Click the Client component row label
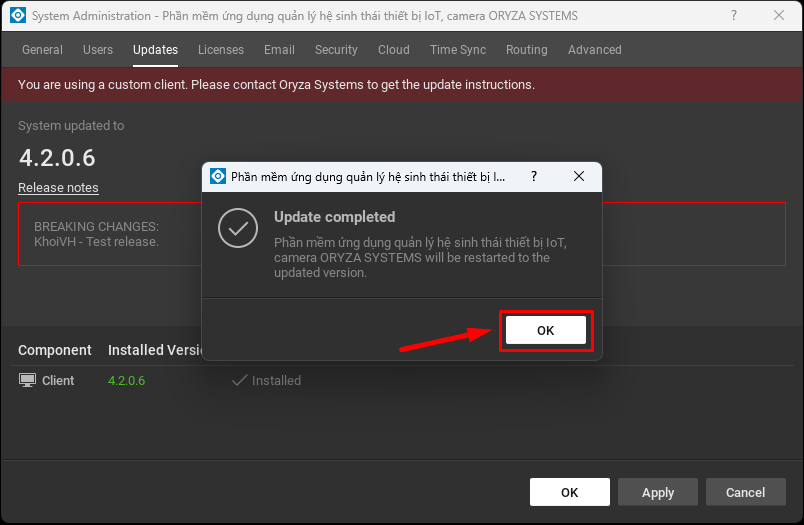 [58, 380]
